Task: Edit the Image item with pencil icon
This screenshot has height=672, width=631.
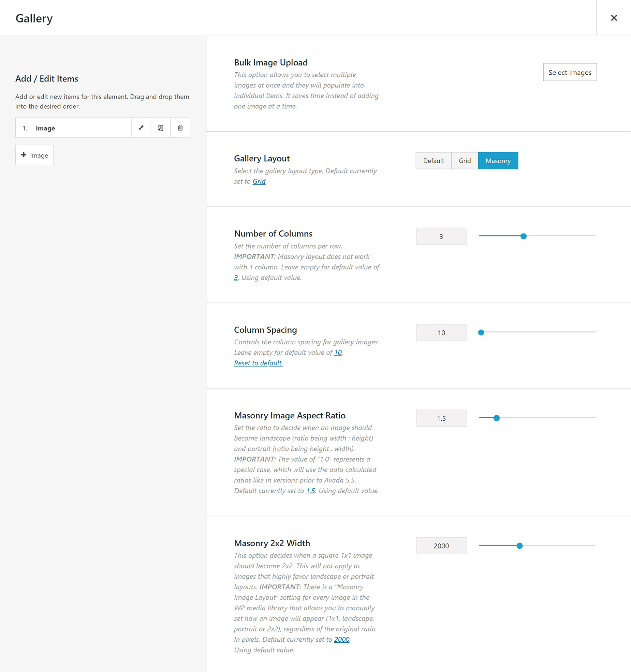Action: click(141, 128)
